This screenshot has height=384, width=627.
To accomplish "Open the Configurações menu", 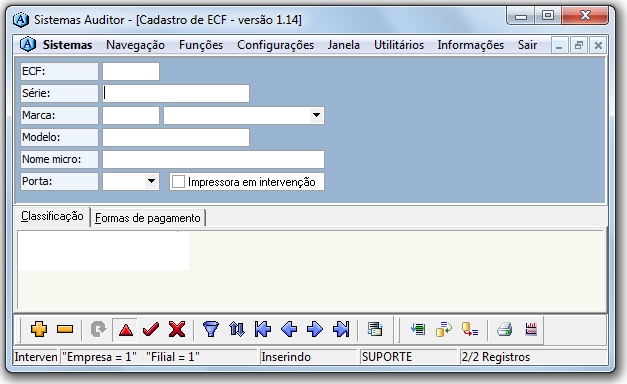I will point(276,45).
